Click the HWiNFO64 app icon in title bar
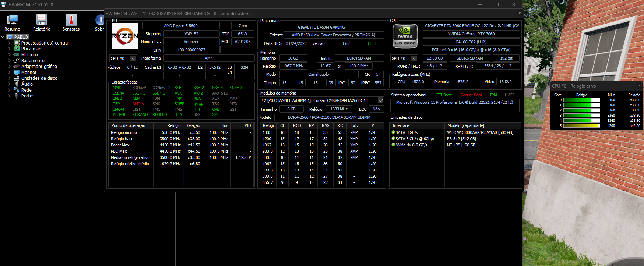644x266 pixels. 4,4
